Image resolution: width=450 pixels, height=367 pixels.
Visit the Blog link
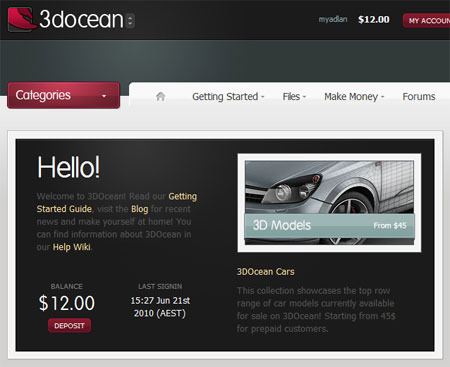tap(140, 209)
